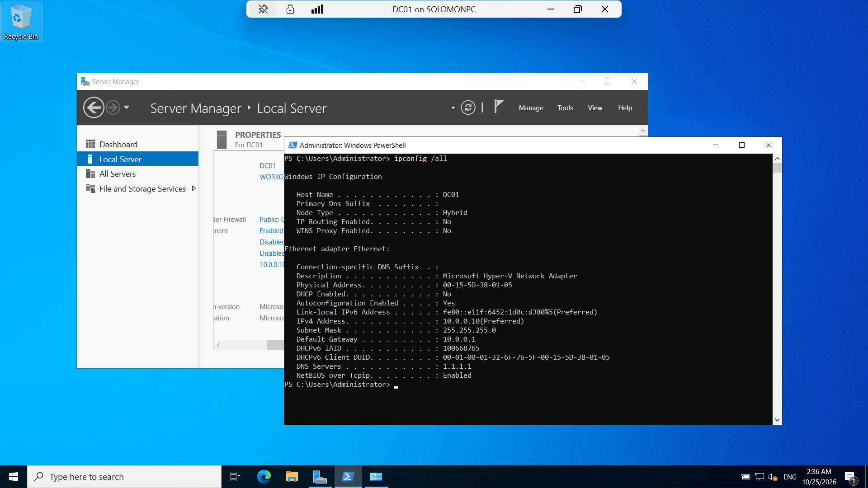Open the Action Center notifications icon
This screenshot has width=868, height=488.
(x=850, y=477)
